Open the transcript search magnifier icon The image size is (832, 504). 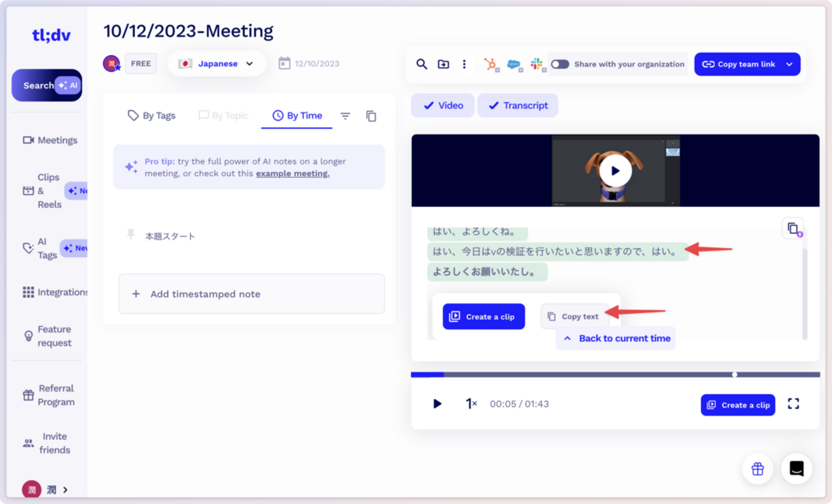click(422, 64)
